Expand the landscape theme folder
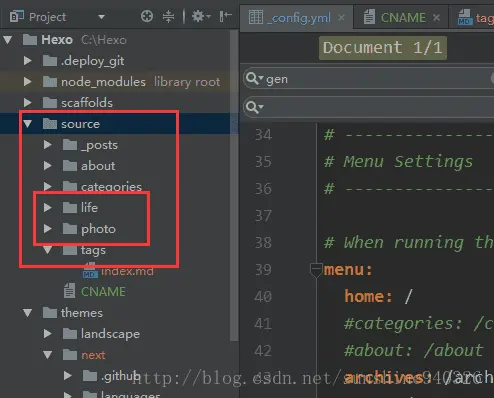 click(x=48, y=334)
